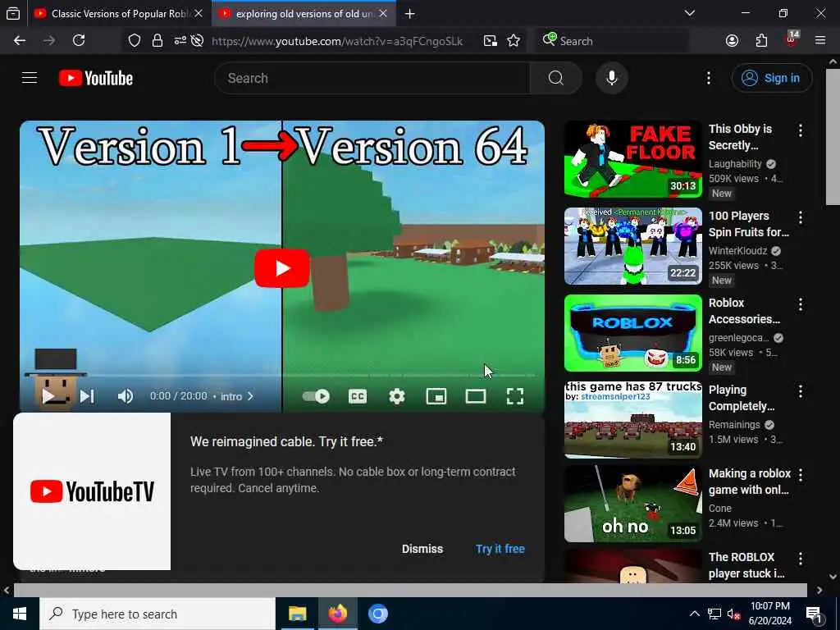Click the WinterKloudz channel name

[x=737, y=251]
